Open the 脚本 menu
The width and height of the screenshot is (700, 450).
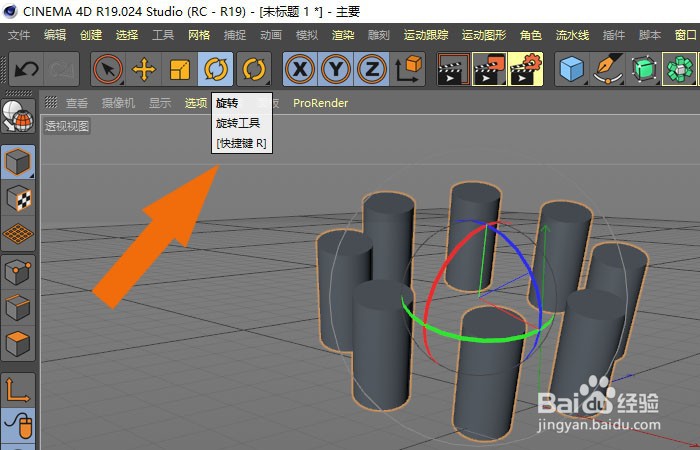[x=650, y=35]
